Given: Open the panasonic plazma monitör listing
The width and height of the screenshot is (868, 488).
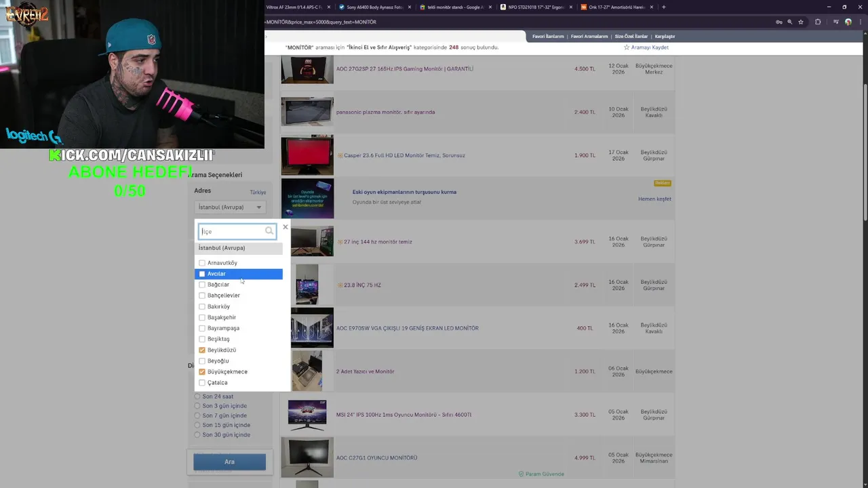Looking at the screenshot, I should [x=386, y=113].
